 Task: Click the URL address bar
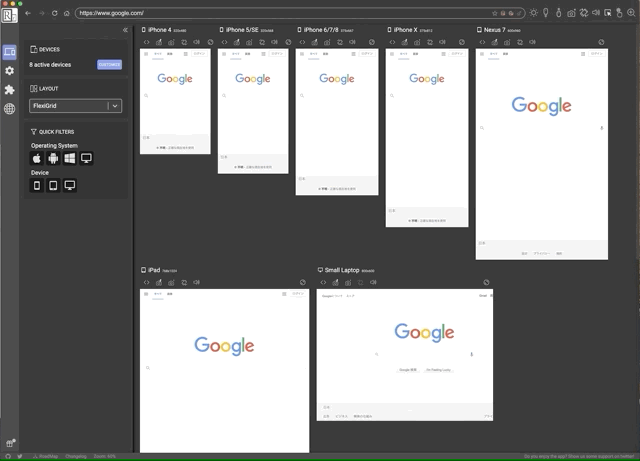(x=280, y=13)
